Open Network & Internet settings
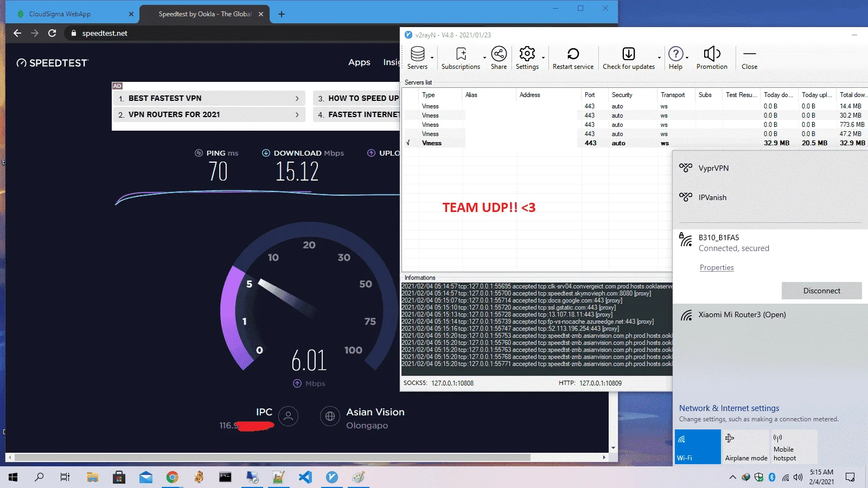Viewport: 868px width, 488px height. click(x=729, y=408)
